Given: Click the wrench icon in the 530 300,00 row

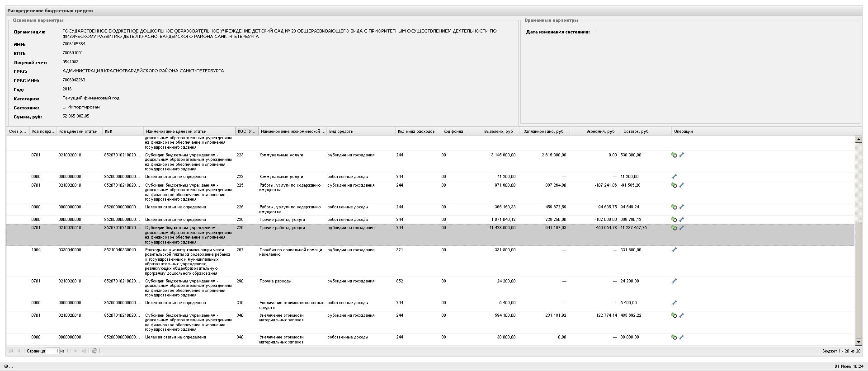Looking at the screenshot, I should (682, 155).
